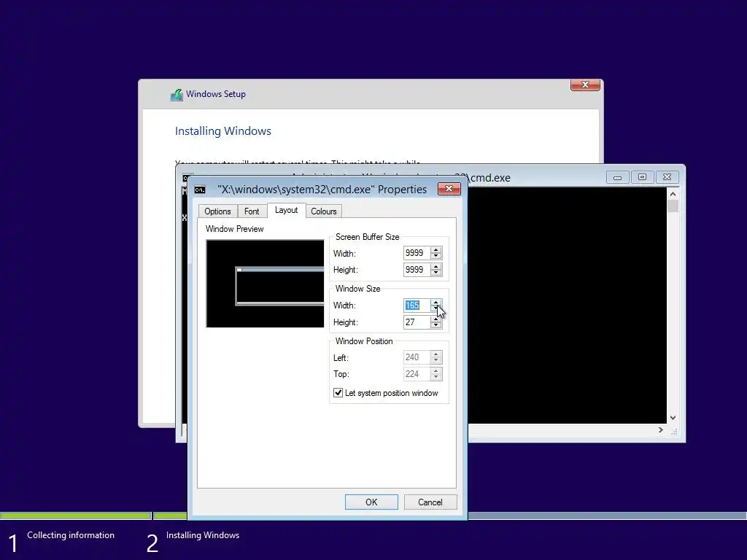The image size is (747, 560).
Task: Click the Windows Setup title bar icon
Action: point(177,94)
